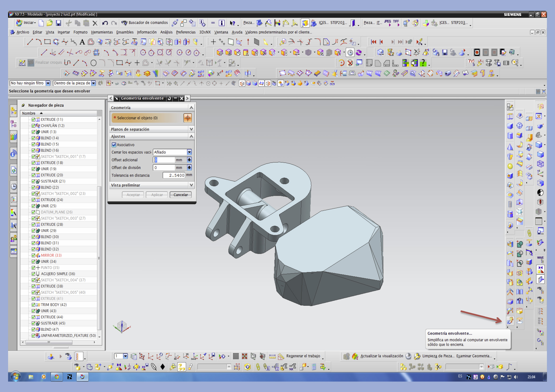
Task: Click the grid display icon in the bottom toolbar
Action: click(236, 356)
